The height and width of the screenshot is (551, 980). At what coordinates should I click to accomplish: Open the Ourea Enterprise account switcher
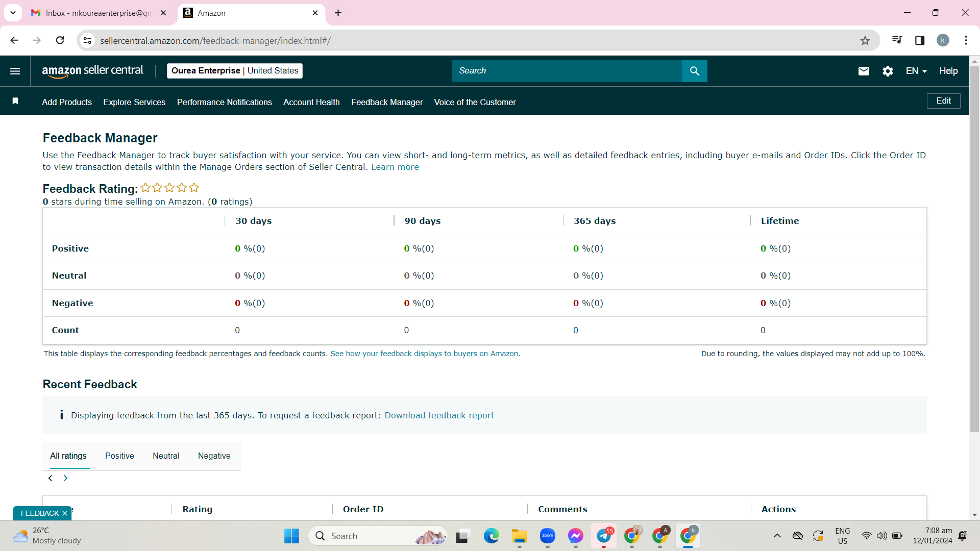pos(235,71)
